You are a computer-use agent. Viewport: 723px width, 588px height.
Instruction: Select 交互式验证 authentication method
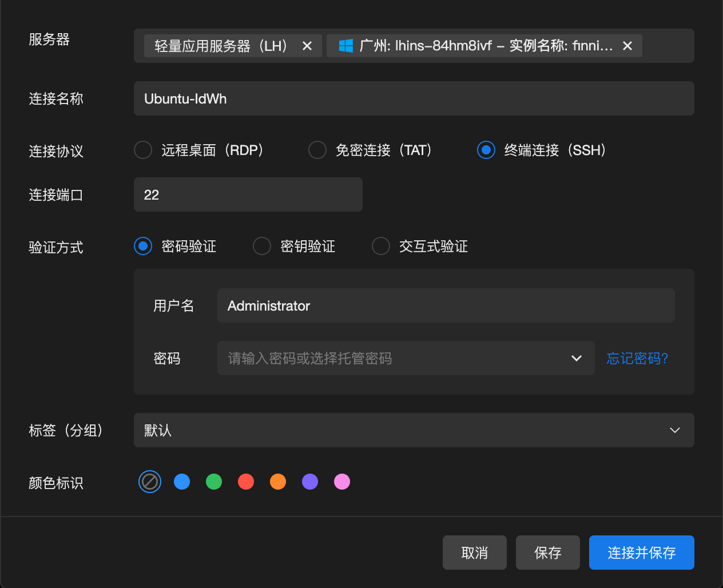click(x=381, y=246)
